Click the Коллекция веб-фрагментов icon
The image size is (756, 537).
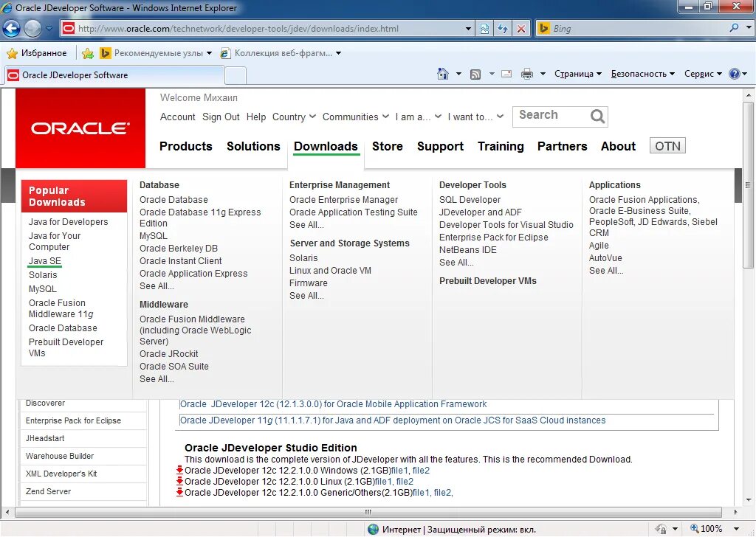point(224,53)
